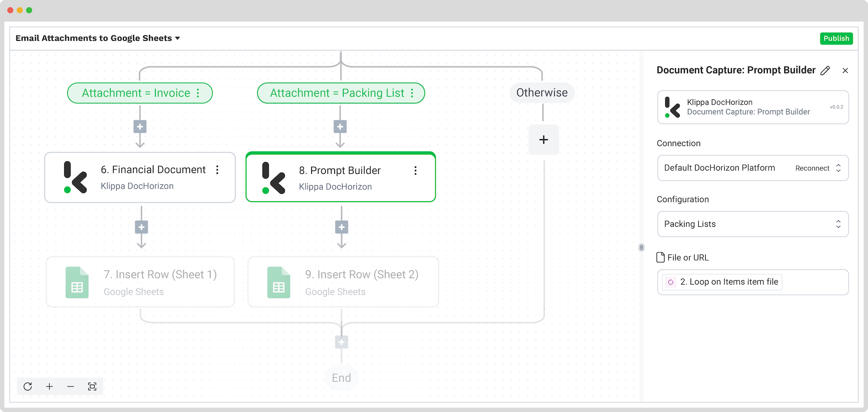
Task: Open options of 6. Financial Document step
Action: coord(217,170)
